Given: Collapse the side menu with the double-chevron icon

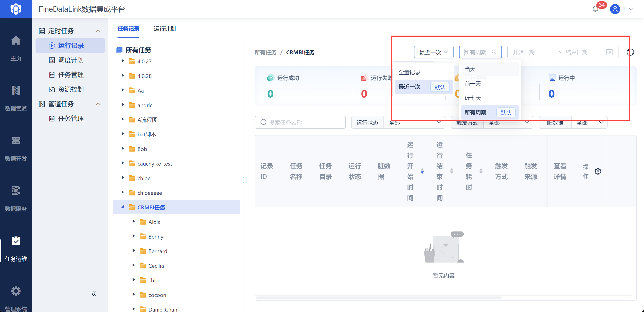Looking at the screenshot, I should pyautogui.click(x=94, y=294).
